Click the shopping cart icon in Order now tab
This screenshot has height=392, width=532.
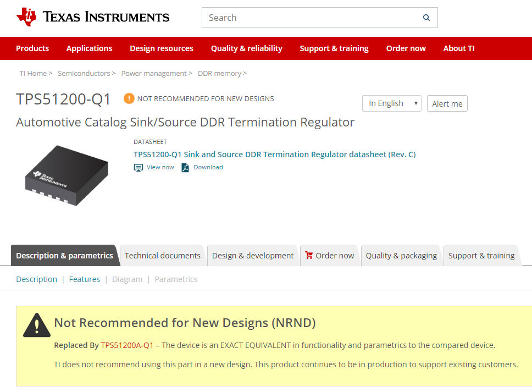309,255
